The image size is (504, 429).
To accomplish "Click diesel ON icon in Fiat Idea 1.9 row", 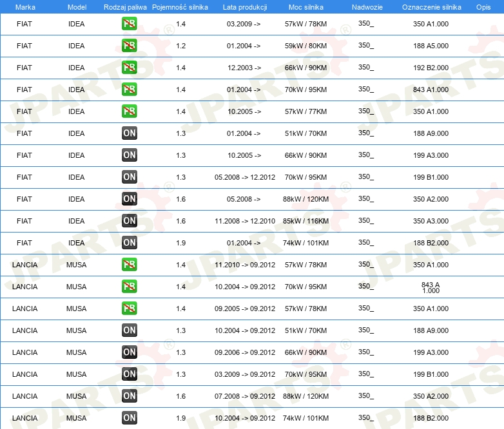I will click(x=129, y=243).
